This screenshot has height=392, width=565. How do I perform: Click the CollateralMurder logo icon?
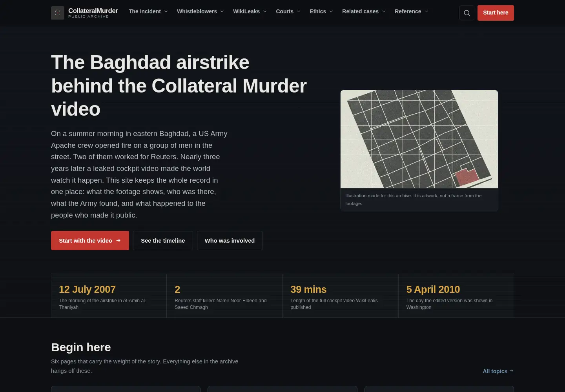[x=58, y=13]
